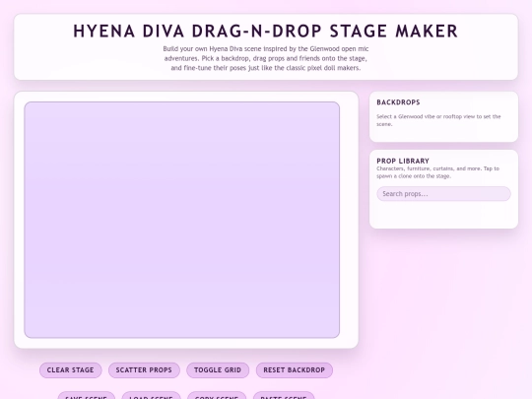Reset the backdrop

pyautogui.click(x=295, y=369)
